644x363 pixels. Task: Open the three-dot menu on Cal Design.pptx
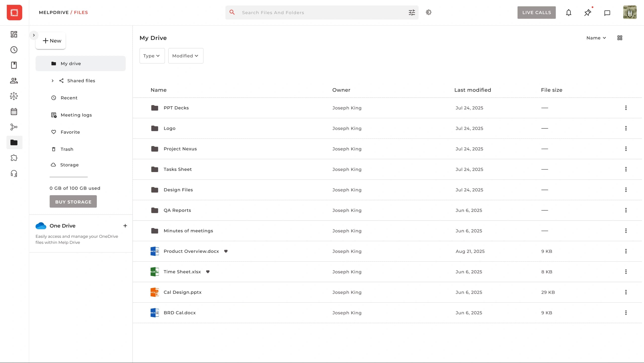click(626, 292)
